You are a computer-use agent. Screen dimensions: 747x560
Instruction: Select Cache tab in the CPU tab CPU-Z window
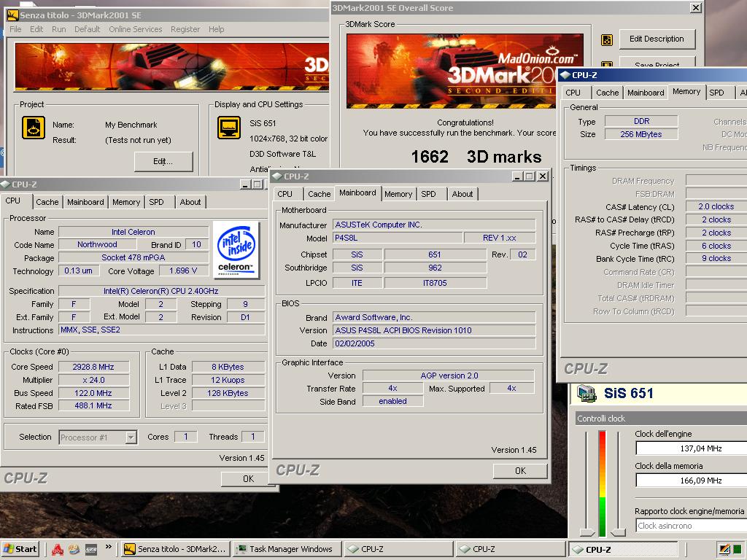(x=47, y=202)
